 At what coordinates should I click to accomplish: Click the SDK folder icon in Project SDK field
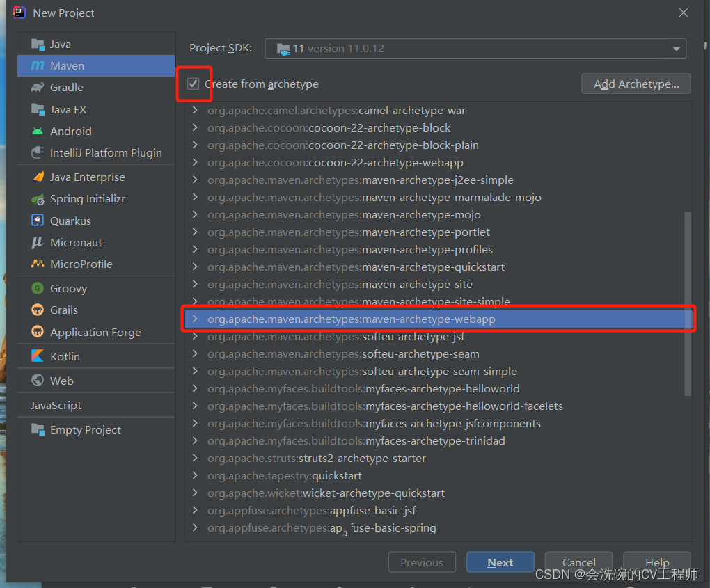tap(283, 49)
